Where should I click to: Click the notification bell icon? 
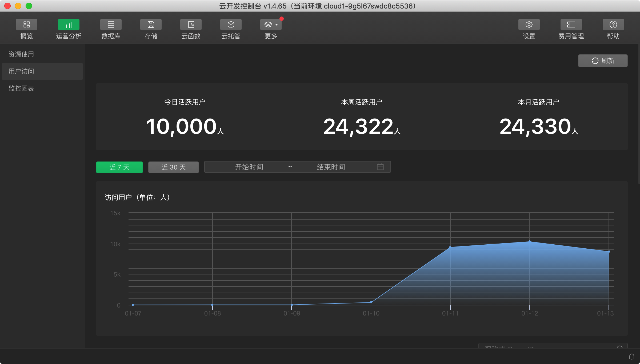click(631, 357)
